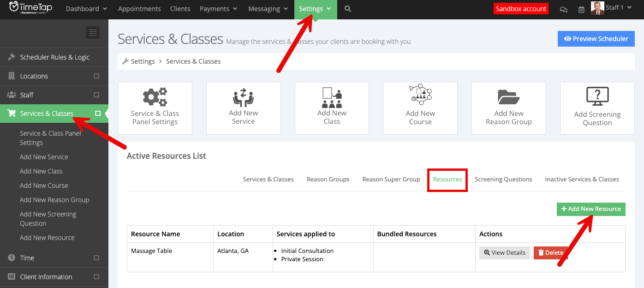644x288 pixels.
Task: Switch to the Reason Groups tab
Action: pyautogui.click(x=328, y=179)
